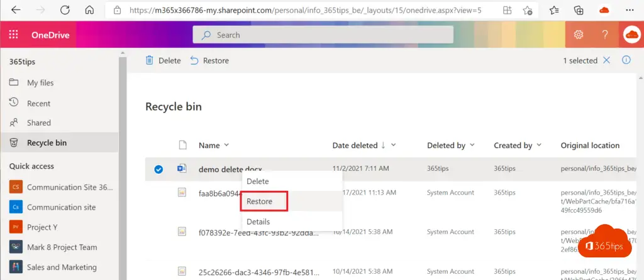
Task: Choose Details from the context menu
Action: pos(292,222)
